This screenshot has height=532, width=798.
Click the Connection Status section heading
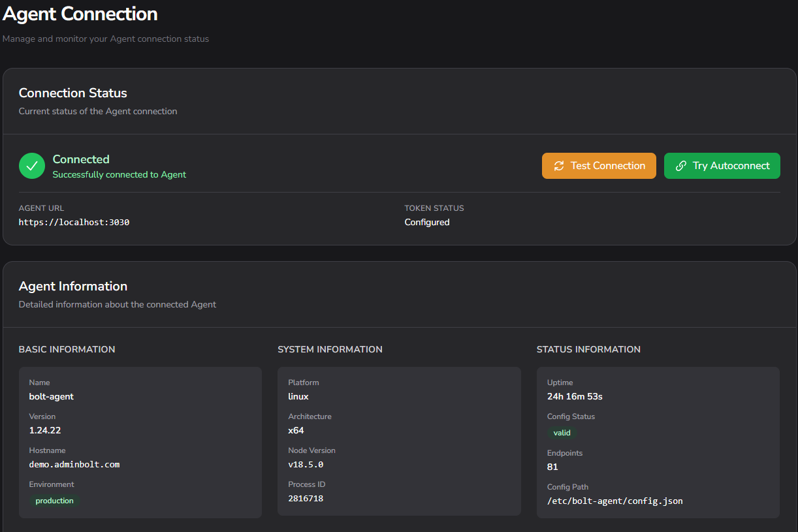(x=72, y=93)
